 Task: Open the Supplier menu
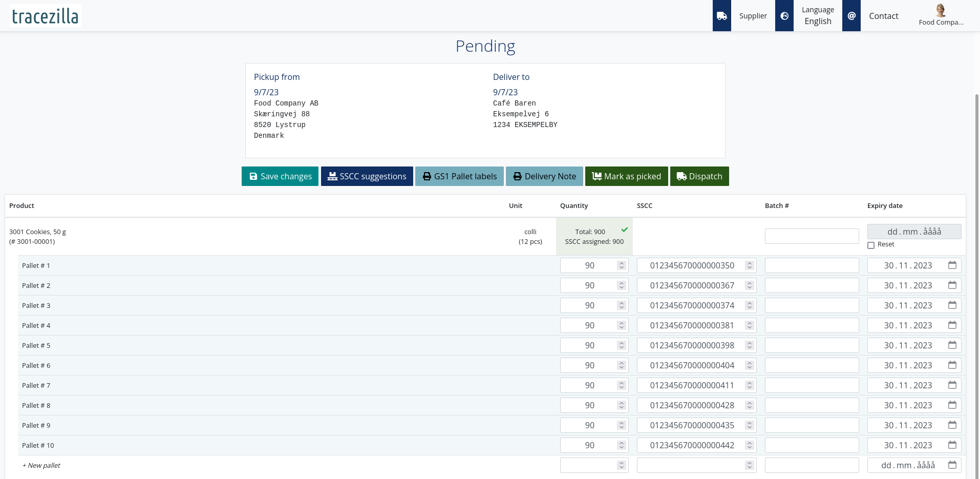coord(753,15)
